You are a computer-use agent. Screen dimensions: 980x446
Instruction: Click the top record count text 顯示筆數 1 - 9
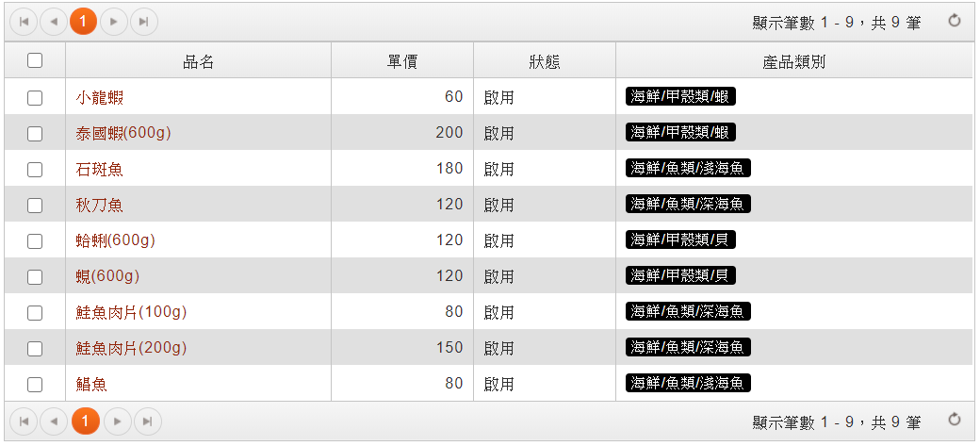pyautogui.click(x=803, y=24)
